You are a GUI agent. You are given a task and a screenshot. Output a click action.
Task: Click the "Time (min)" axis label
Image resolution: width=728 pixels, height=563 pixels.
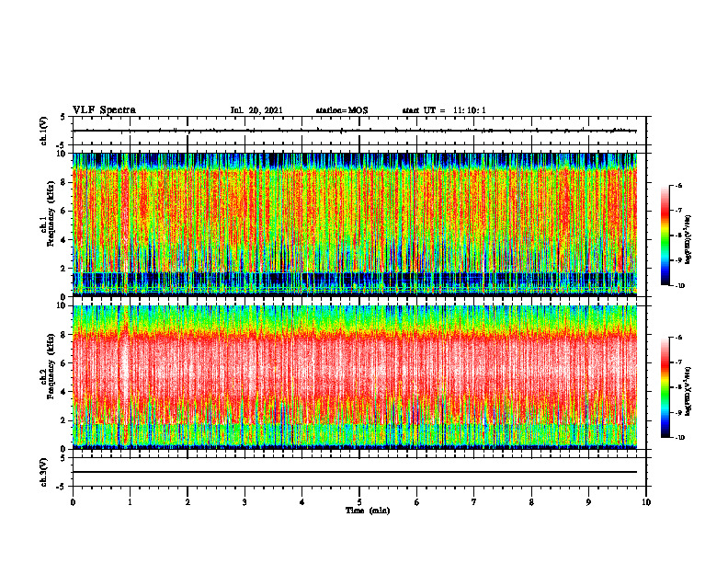(x=368, y=511)
